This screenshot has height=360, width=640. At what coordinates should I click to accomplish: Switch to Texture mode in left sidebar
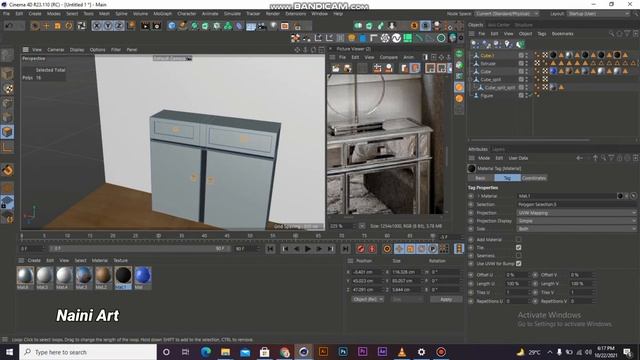(x=7, y=89)
